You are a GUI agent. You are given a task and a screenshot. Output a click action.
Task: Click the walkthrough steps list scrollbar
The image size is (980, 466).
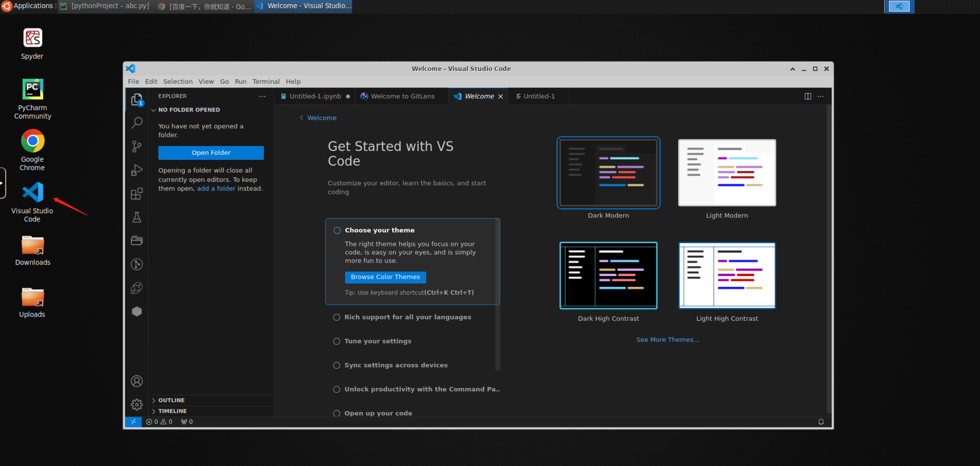pos(497,294)
